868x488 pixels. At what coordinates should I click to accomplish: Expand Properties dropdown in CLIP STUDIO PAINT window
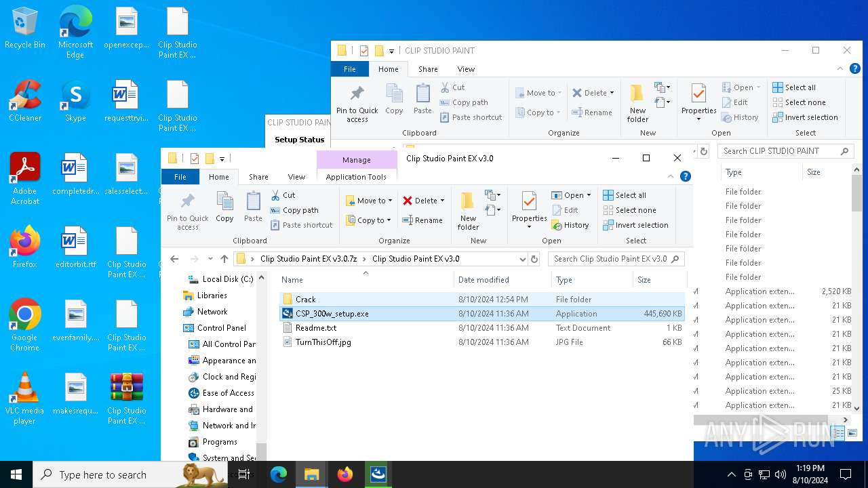tap(698, 119)
